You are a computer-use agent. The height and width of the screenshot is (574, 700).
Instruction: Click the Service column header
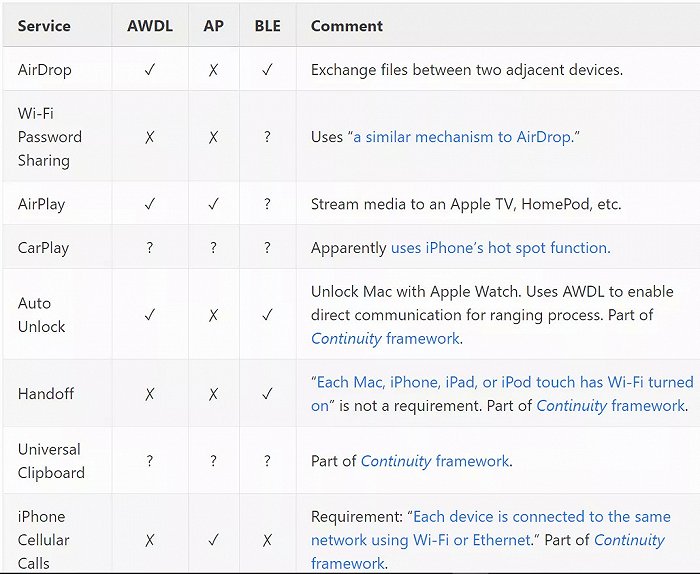pyautogui.click(x=44, y=26)
